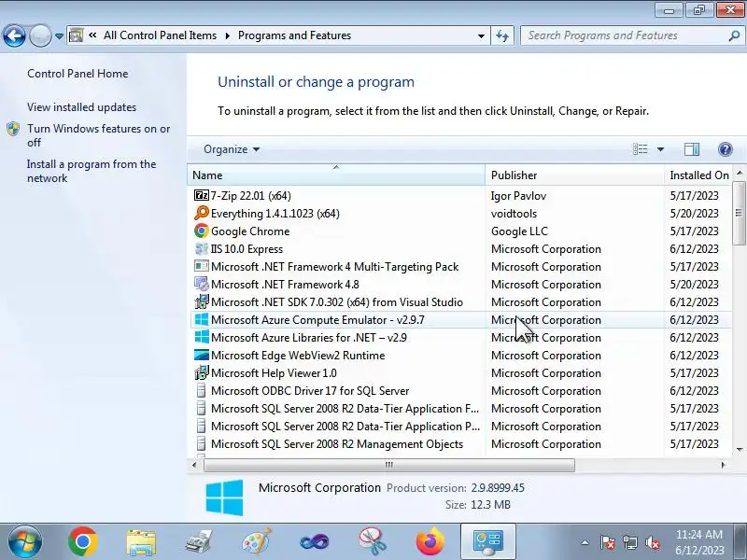Click the taskbar clock showing 11:24 AM
The width and height of the screenshot is (747, 560).
coord(699,542)
